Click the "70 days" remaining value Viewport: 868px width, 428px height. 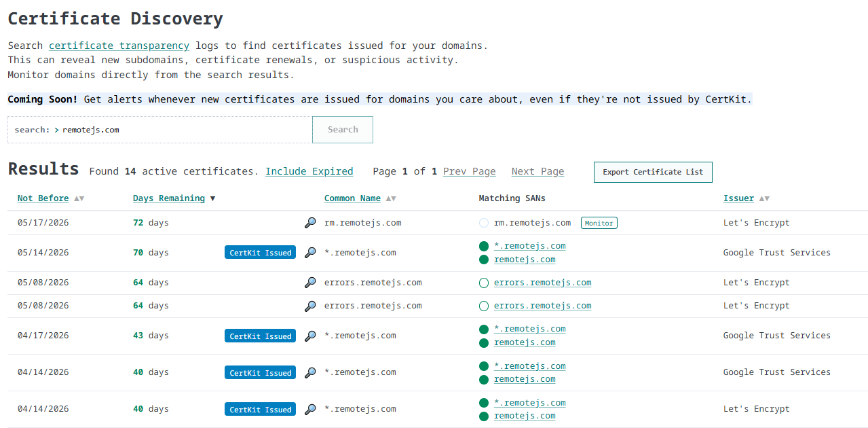point(151,253)
